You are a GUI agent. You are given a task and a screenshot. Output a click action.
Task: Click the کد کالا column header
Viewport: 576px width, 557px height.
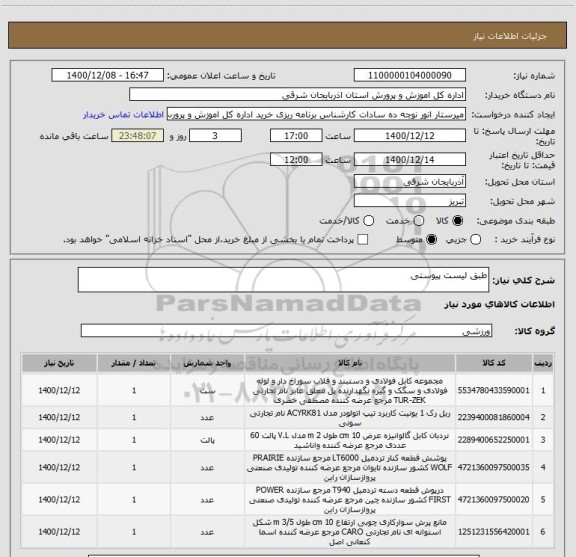(x=494, y=363)
